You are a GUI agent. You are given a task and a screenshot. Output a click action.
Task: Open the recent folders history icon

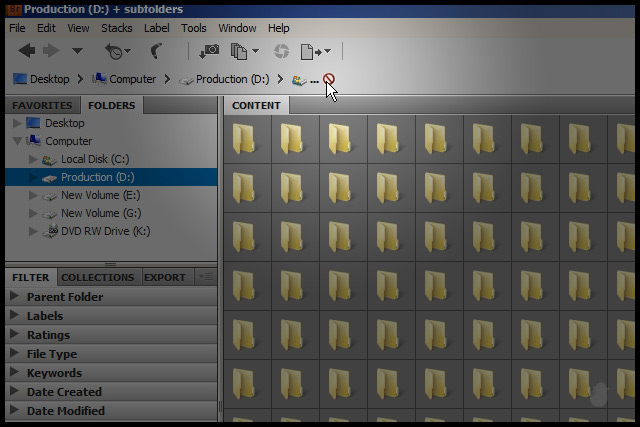click(114, 51)
